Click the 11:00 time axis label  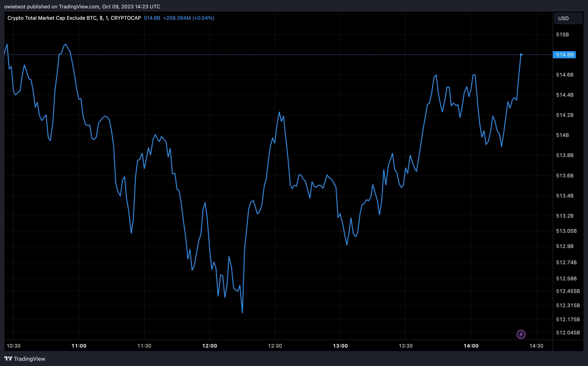(79, 346)
